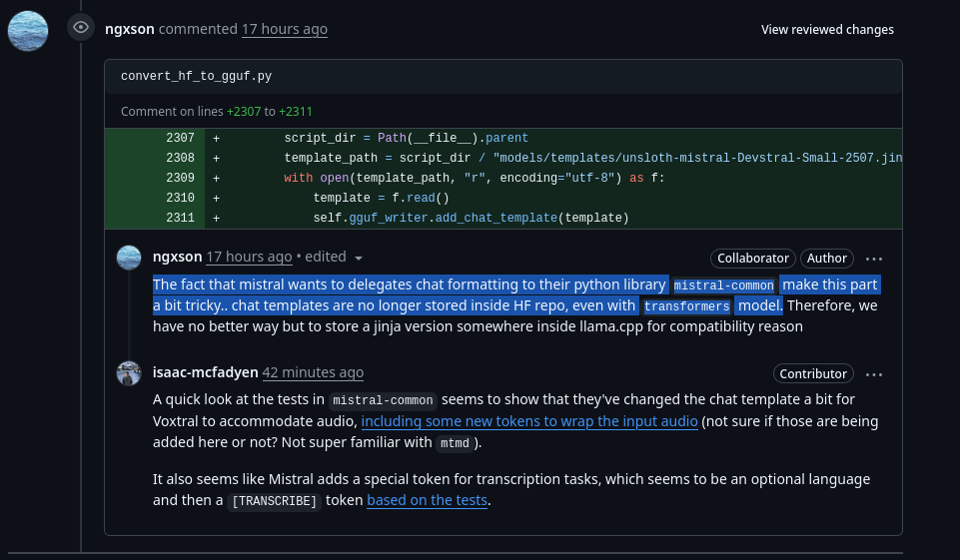Click ngxson's small avatar in comment thread
The width and height of the screenshot is (960, 560).
pos(129,258)
